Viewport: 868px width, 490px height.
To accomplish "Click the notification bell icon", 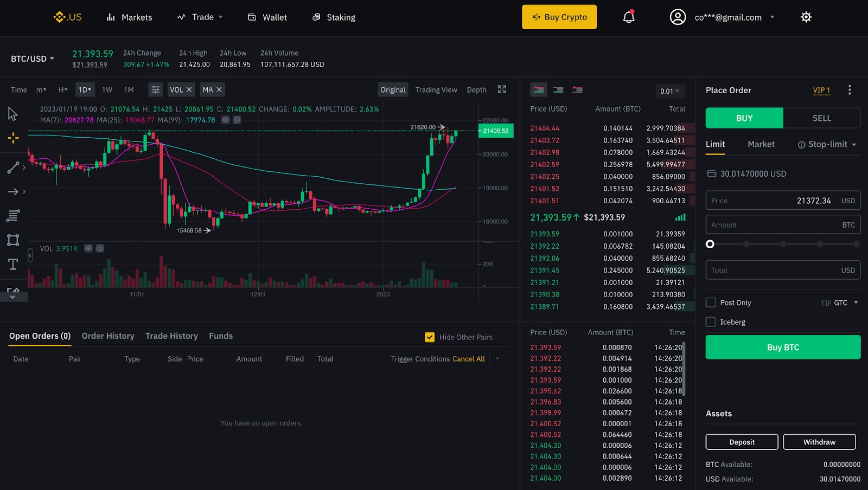I will [x=629, y=17].
